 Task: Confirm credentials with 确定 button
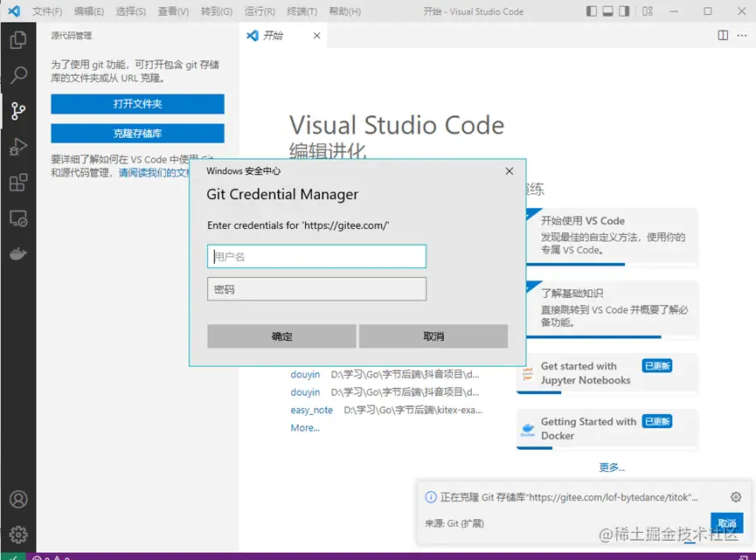[281, 335]
